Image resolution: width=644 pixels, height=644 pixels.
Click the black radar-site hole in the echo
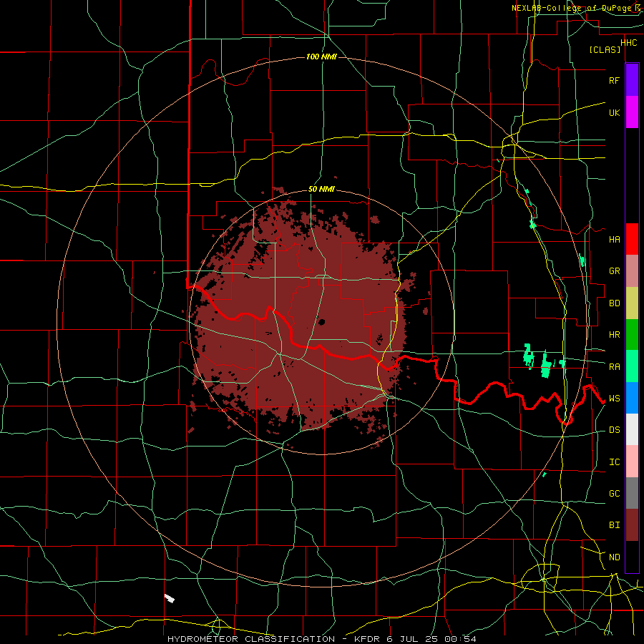click(321, 321)
